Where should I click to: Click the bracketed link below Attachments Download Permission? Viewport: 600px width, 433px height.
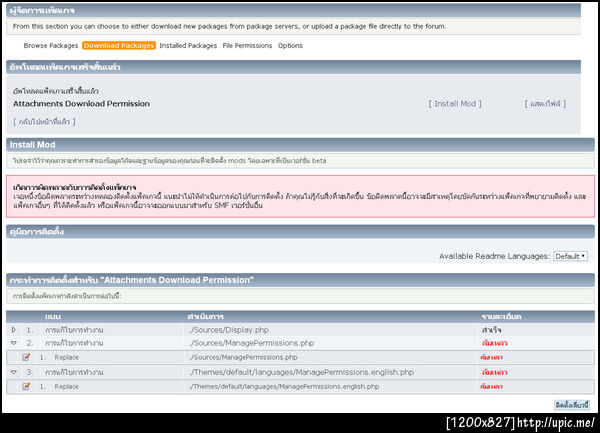click(44, 122)
